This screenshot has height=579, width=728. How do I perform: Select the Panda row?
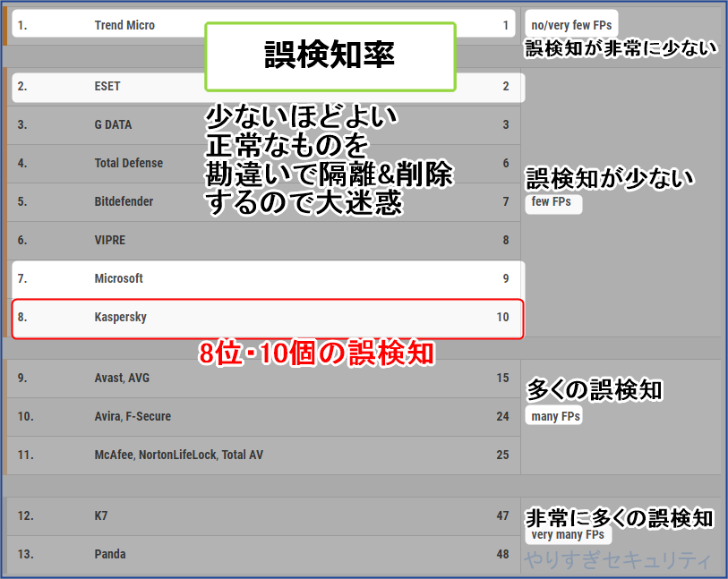(264, 555)
